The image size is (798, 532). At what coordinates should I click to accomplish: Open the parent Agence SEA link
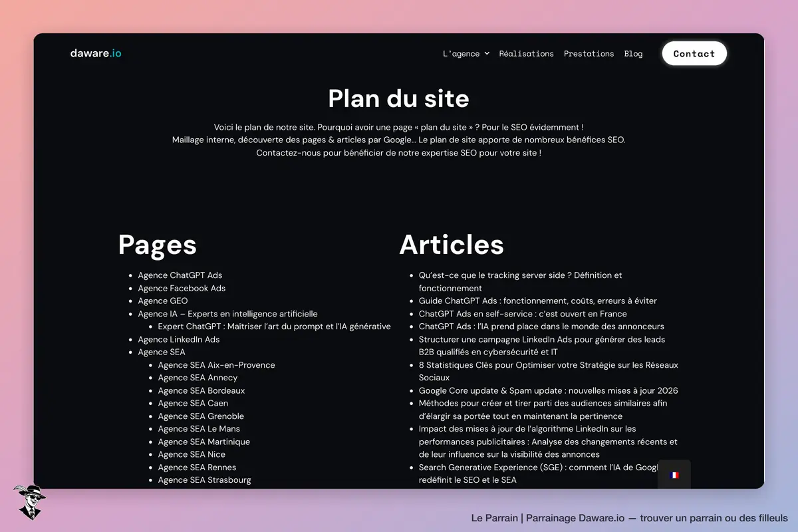[162, 352]
